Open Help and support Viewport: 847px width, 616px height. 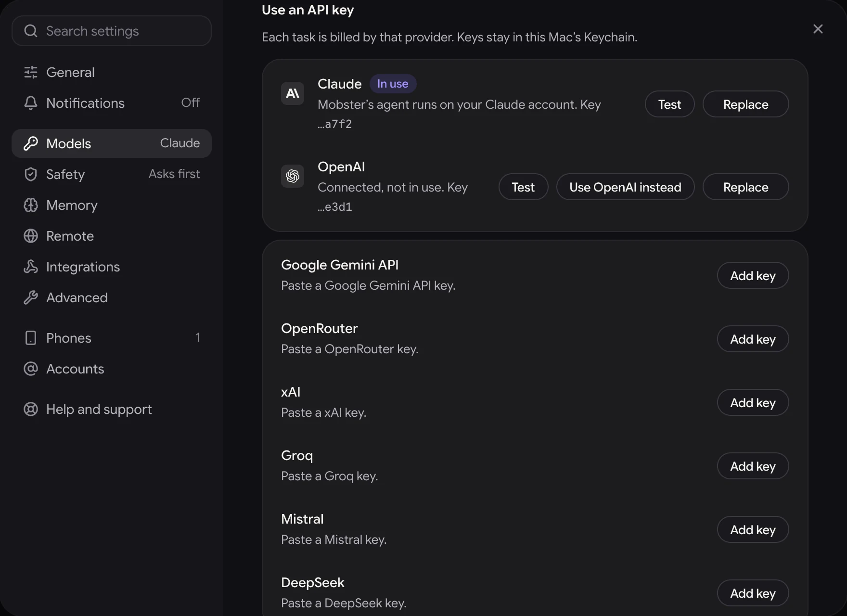coord(112,409)
